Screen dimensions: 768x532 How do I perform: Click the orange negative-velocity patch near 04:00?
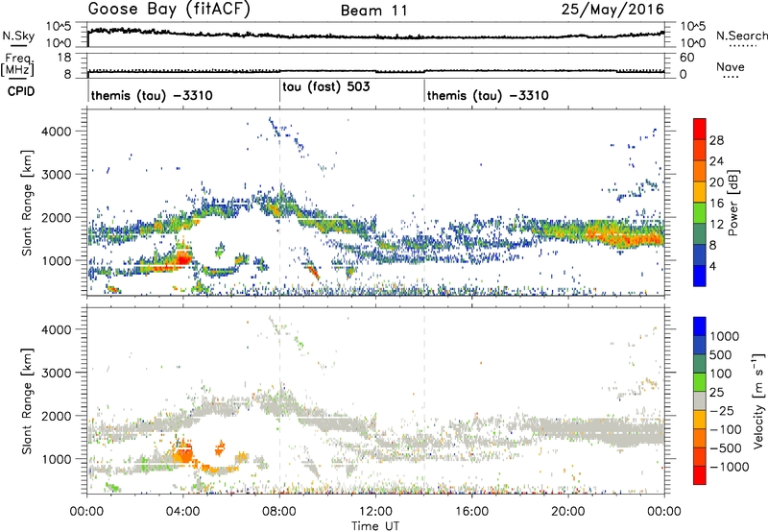[x=183, y=454]
